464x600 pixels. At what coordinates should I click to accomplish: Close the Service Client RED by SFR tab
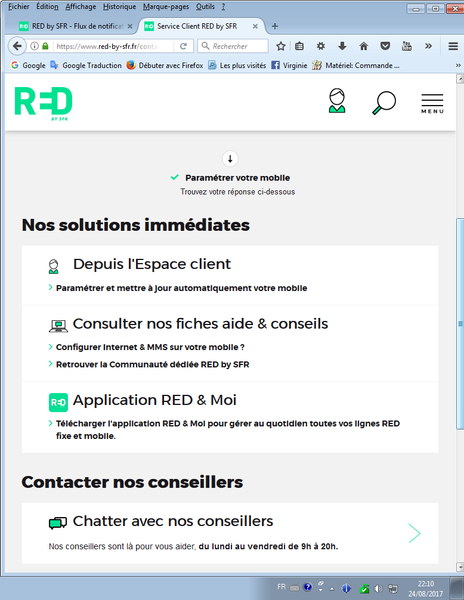255,26
